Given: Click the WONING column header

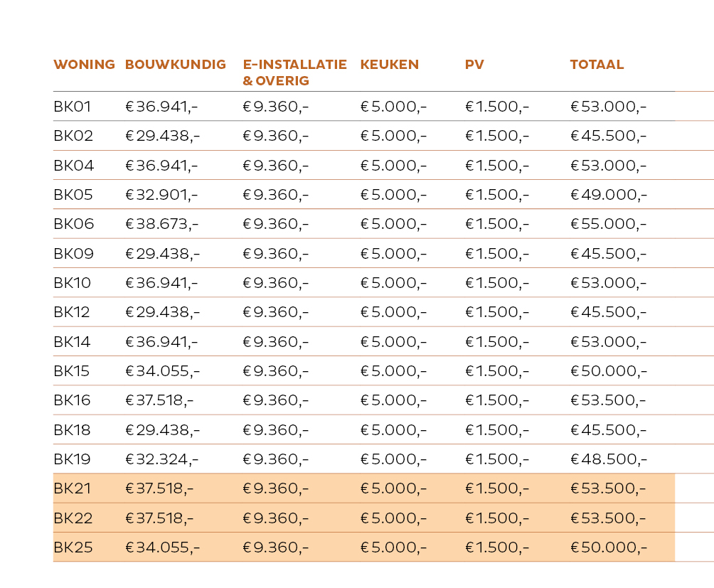Looking at the screenshot, I should 84,65.
